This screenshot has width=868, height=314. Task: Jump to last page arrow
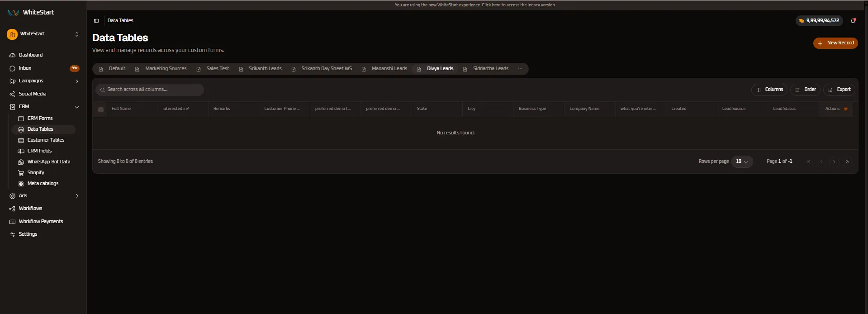(x=848, y=162)
